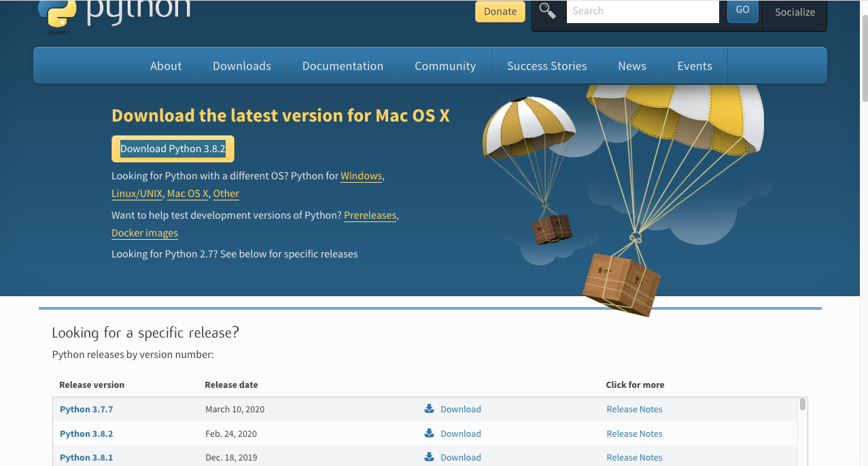The width and height of the screenshot is (868, 466).
Task: Click the magnifying glass search icon
Action: (x=547, y=10)
